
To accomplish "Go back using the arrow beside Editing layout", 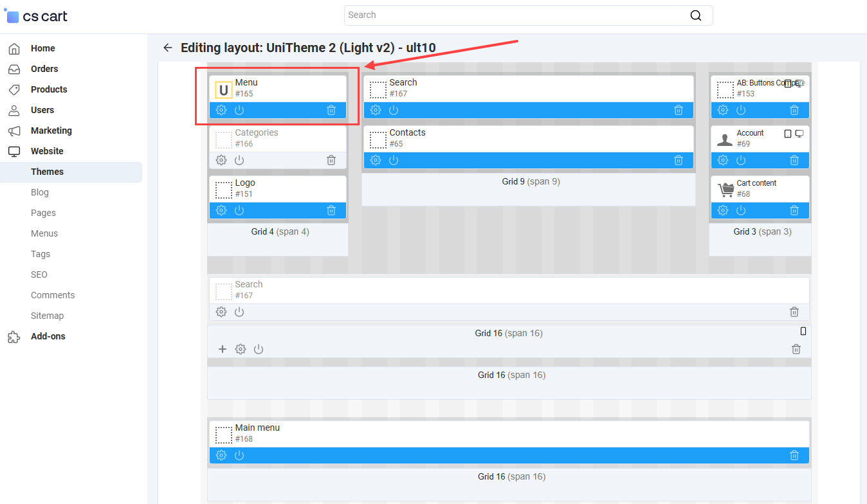I will click(168, 48).
